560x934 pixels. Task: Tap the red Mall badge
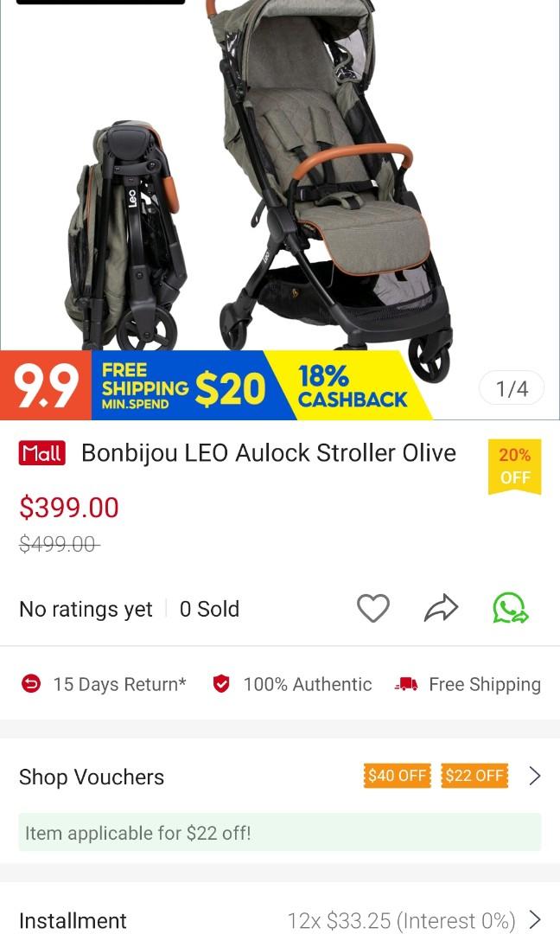coord(41,453)
